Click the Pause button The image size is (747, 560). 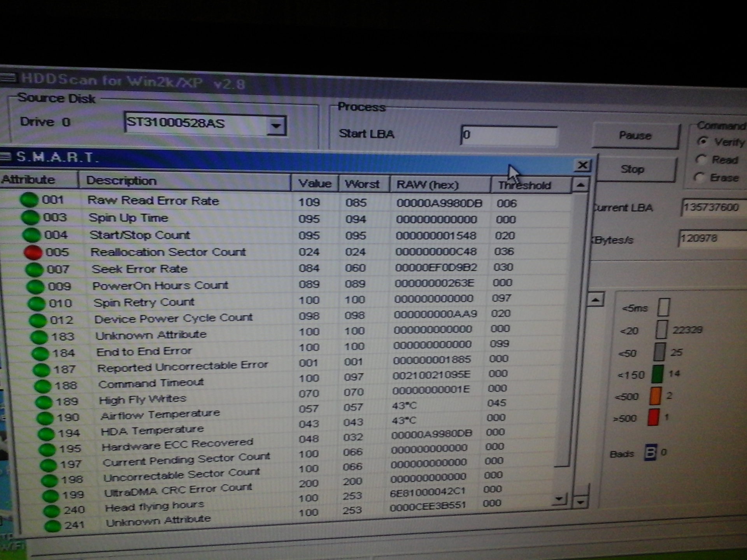point(635,136)
